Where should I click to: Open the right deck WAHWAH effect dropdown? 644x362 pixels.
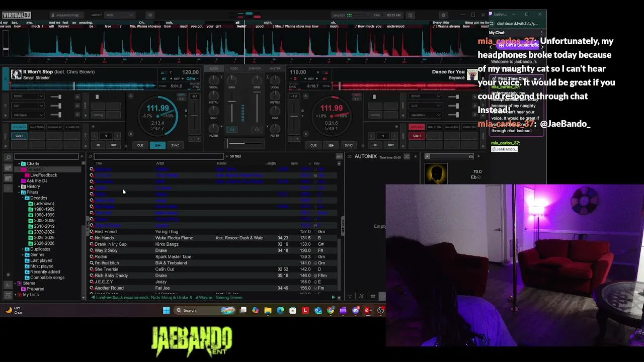tap(439, 115)
